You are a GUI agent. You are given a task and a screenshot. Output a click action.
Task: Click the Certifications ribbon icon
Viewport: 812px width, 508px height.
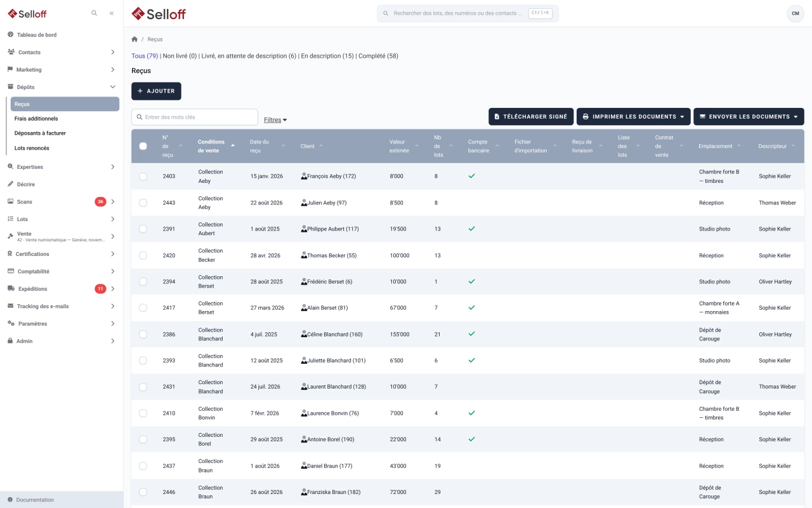pos(10,254)
